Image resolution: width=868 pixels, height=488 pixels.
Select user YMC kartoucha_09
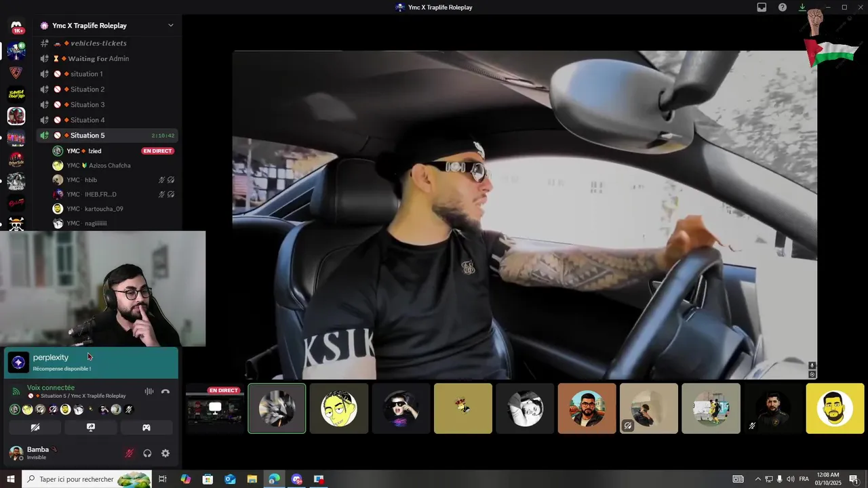click(113, 209)
